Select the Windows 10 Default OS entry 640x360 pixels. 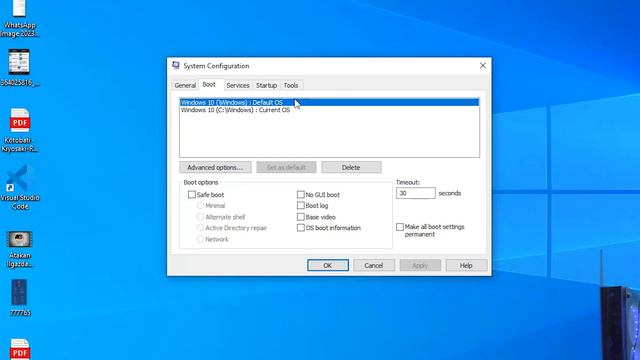pyautogui.click(x=329, y=102)
